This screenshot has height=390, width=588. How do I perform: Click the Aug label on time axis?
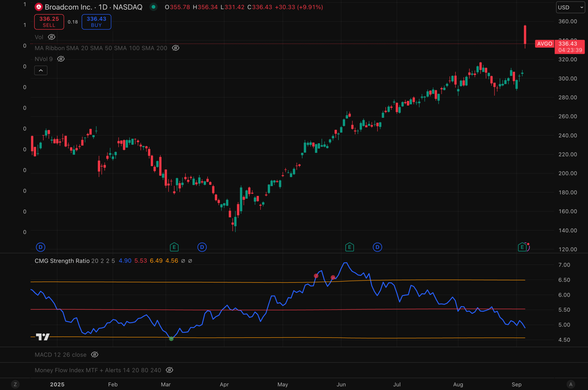point(458,384)
